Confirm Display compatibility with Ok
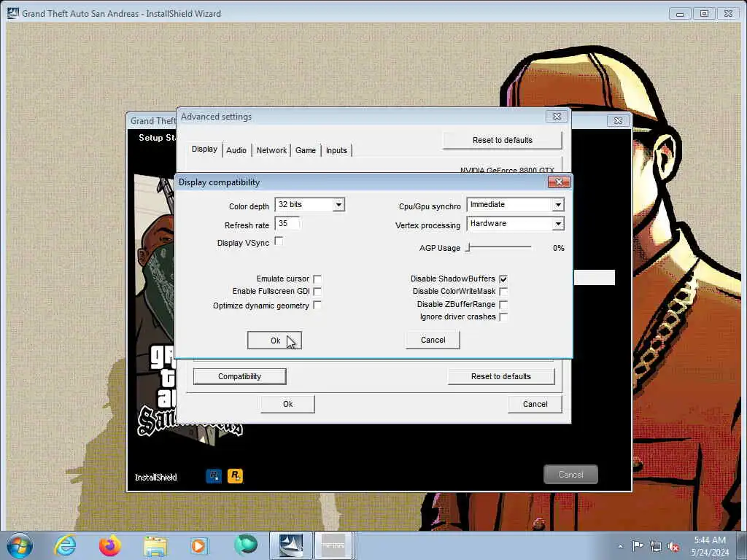The image size is (747, 560). point(274,341)
